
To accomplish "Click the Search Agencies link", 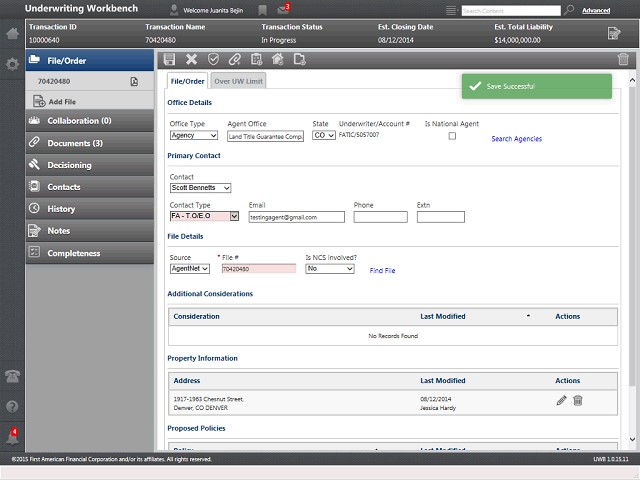I will coord(516,139).
